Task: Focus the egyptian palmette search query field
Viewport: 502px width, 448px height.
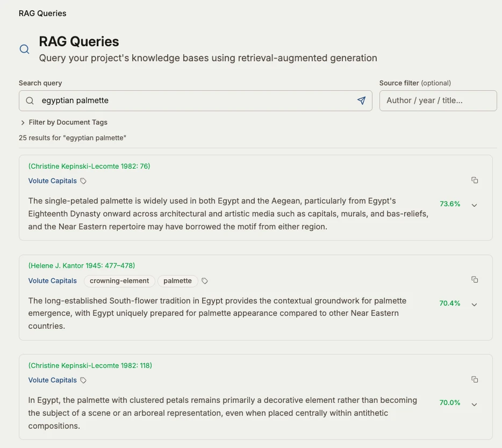Action: click(x=195, y=100)
